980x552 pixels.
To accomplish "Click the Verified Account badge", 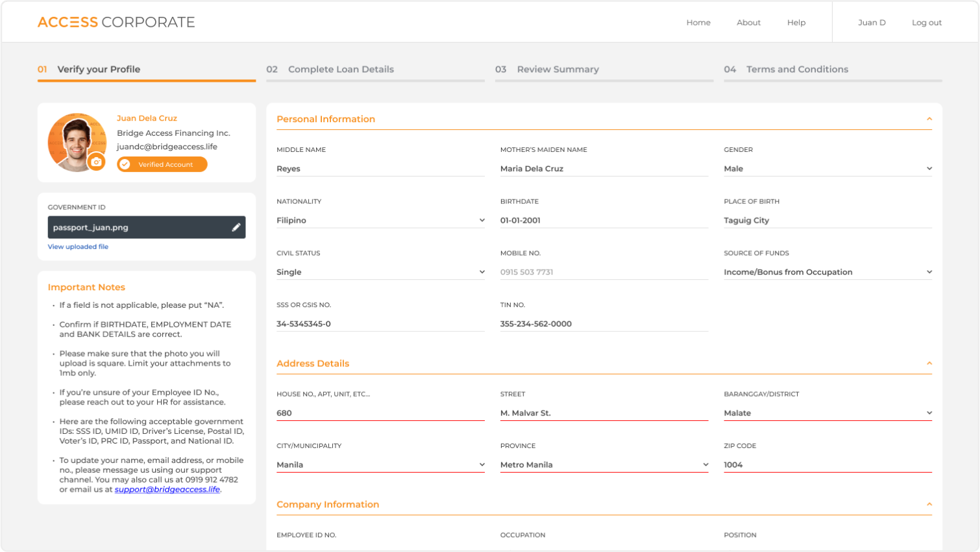I will tap(162, 164).
